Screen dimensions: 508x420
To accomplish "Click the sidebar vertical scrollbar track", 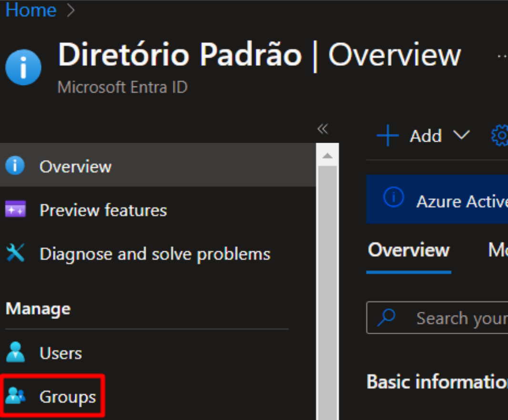I will point(327,292).
